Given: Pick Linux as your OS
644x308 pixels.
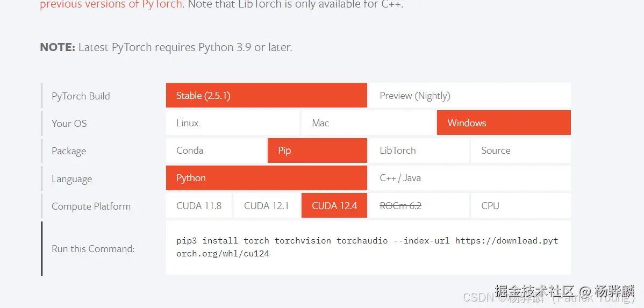Looking at the screenshot, I should (x=232, y=123).
